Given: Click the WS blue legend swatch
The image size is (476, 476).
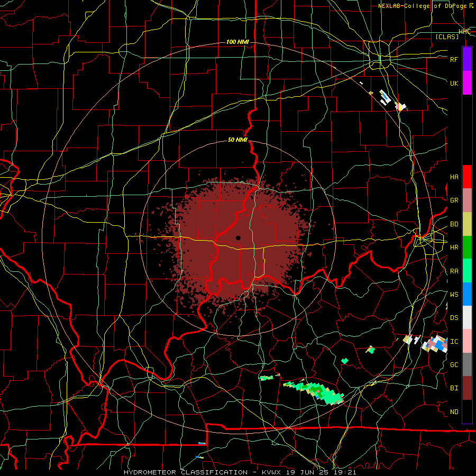Looking at the screenshot, I should click(467, 294).
